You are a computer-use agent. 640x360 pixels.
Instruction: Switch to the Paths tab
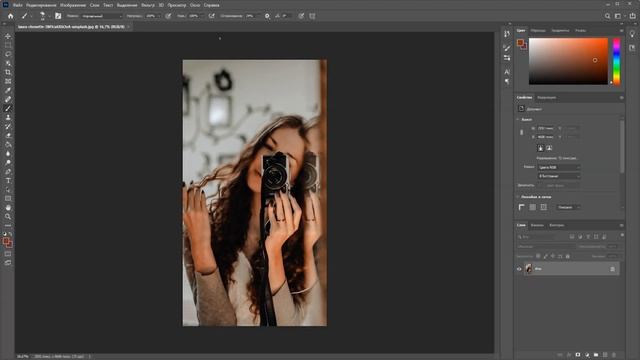tap(557, 225)
